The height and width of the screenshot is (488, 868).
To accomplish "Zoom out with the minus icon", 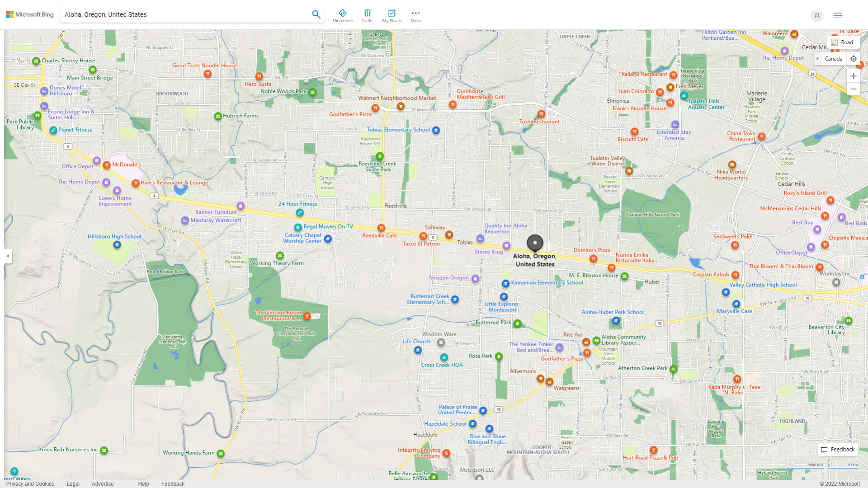I will click(854, 89).
